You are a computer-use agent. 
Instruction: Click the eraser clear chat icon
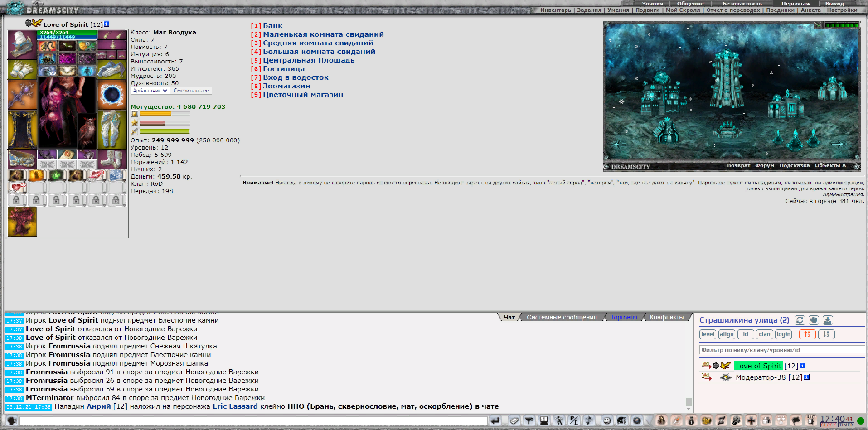pos(514,420)
